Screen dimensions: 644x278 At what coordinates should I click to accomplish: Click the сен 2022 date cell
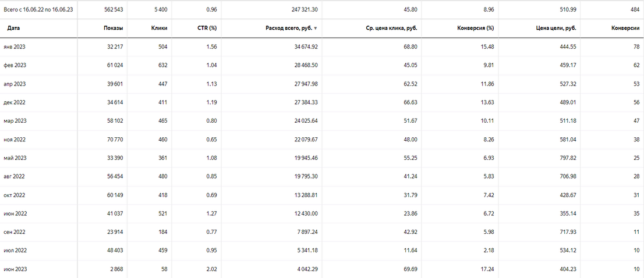pos(15,232)
